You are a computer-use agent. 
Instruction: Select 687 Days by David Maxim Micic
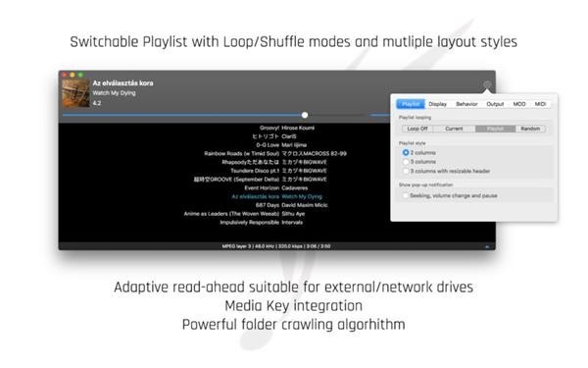(x=291, y=205)
